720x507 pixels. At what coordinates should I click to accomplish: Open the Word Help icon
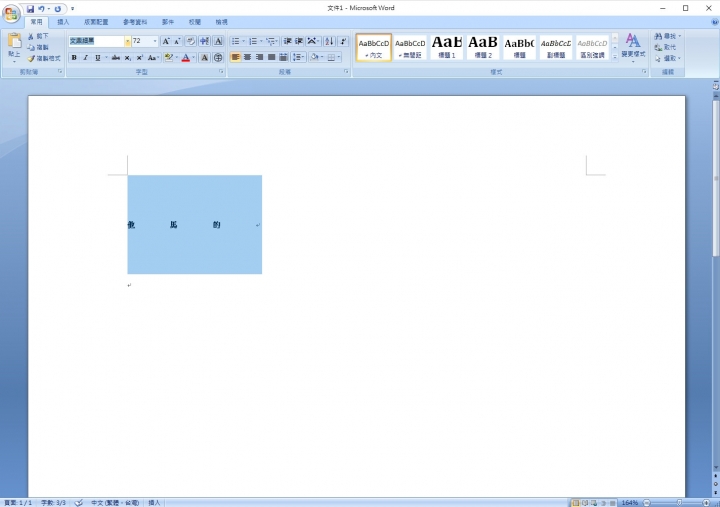click(x=714, y=22)
